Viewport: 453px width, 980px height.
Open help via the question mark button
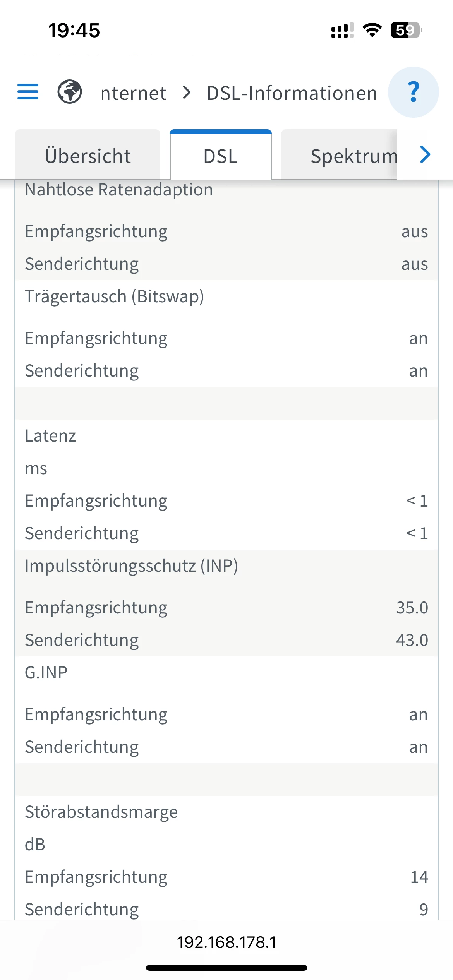click(x=413, y=92)
